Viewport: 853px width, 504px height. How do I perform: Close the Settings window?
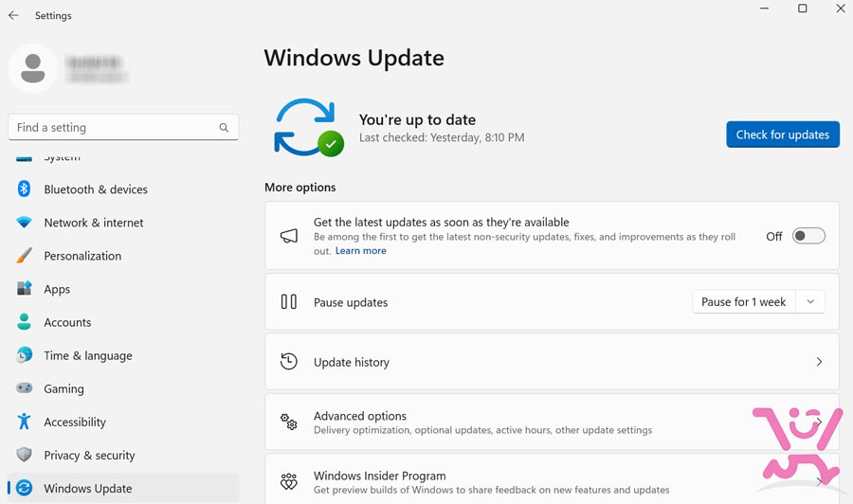[x=840, y=9]
